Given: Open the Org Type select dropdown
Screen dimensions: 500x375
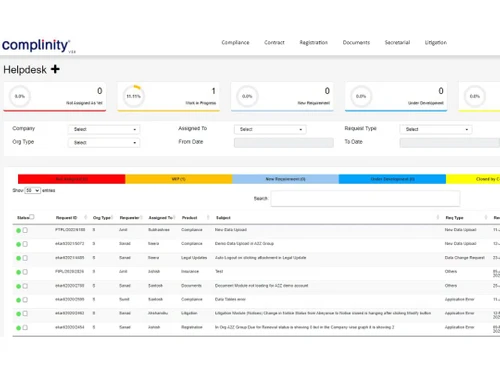Looking at the screenshot, I should point(104,143).
